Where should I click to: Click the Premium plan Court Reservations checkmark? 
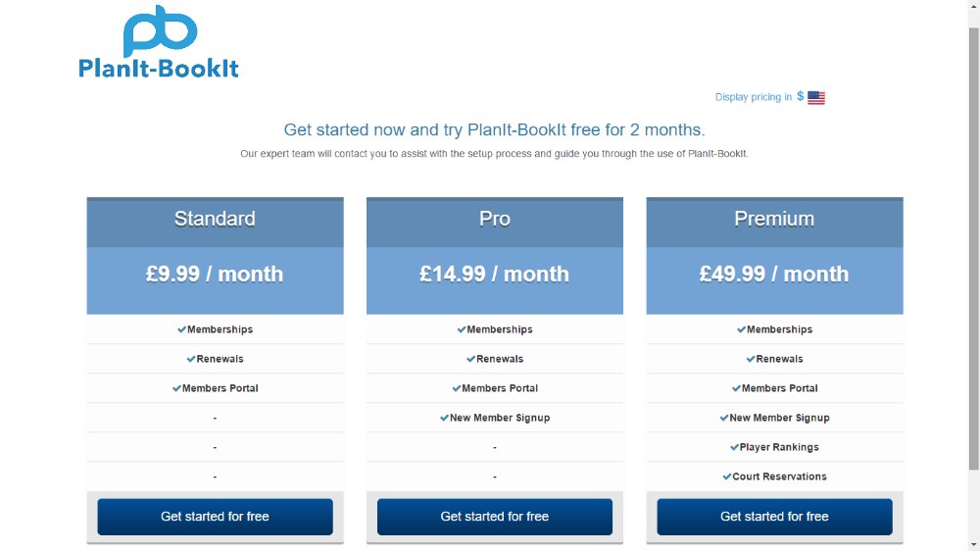click(726, 476)
